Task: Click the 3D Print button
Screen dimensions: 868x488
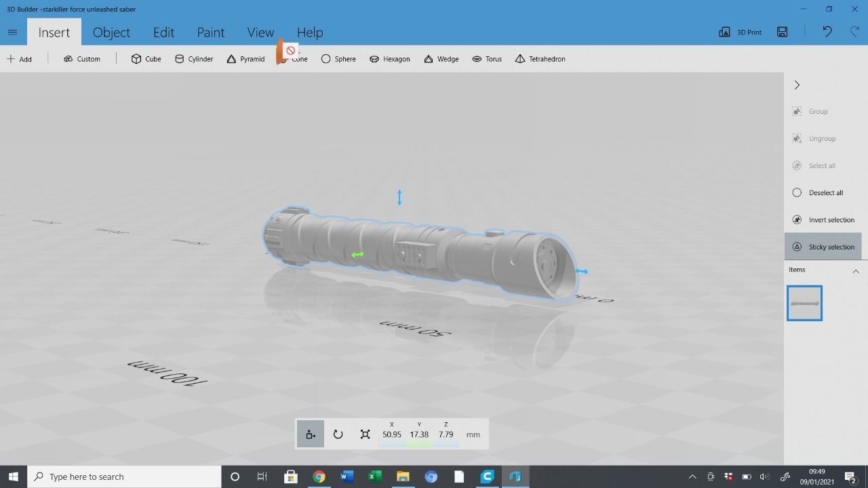Action: (x=741, y=32)
